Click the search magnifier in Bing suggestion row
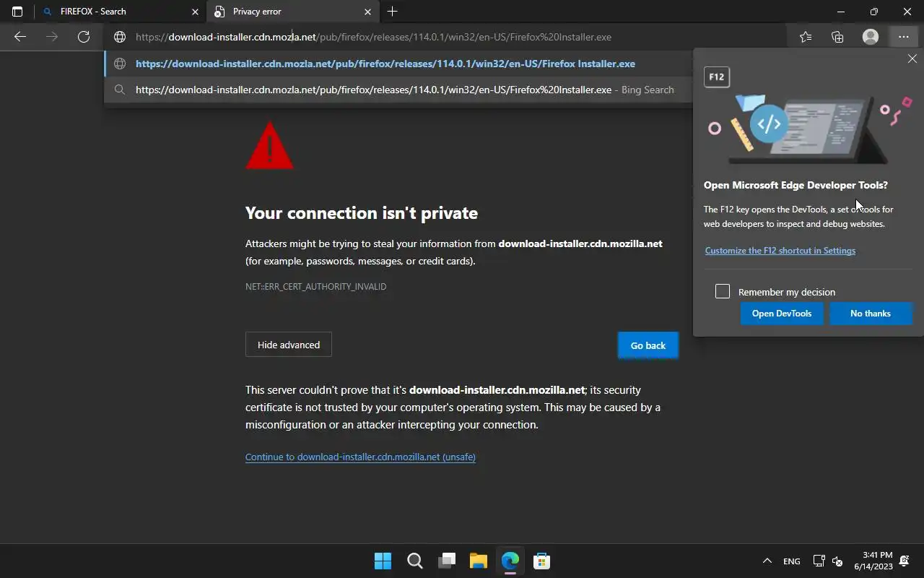 [x=120, y=90]
